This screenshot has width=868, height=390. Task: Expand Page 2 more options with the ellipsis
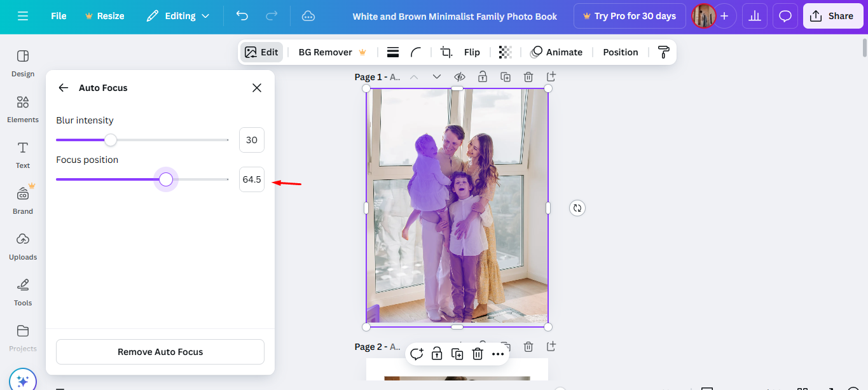(498, 353)
